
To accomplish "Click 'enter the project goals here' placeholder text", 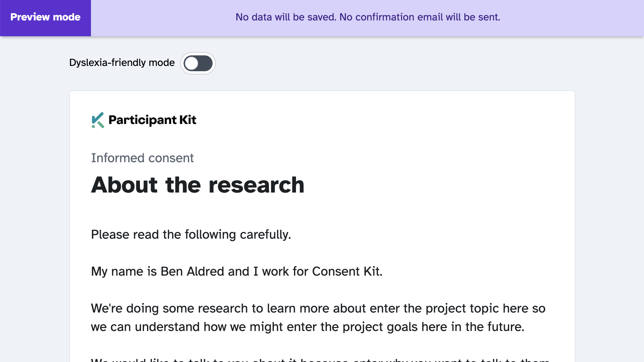I will pyautogui.click(x=367, y=327).
